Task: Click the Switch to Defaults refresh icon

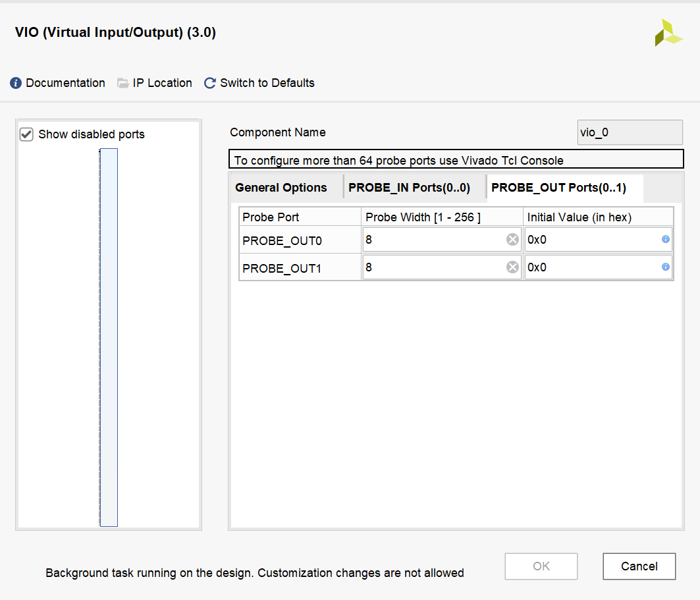Action: (210, 83)
